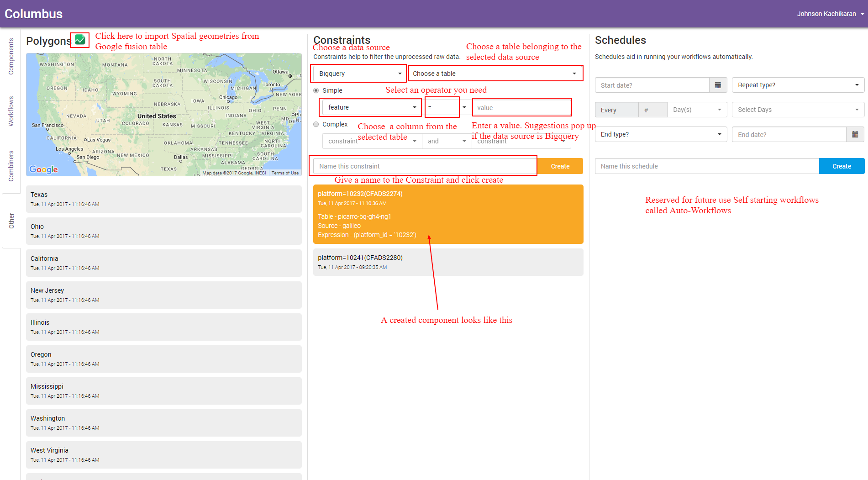
Task: Click the United States map view
Action: click(164, 115)
